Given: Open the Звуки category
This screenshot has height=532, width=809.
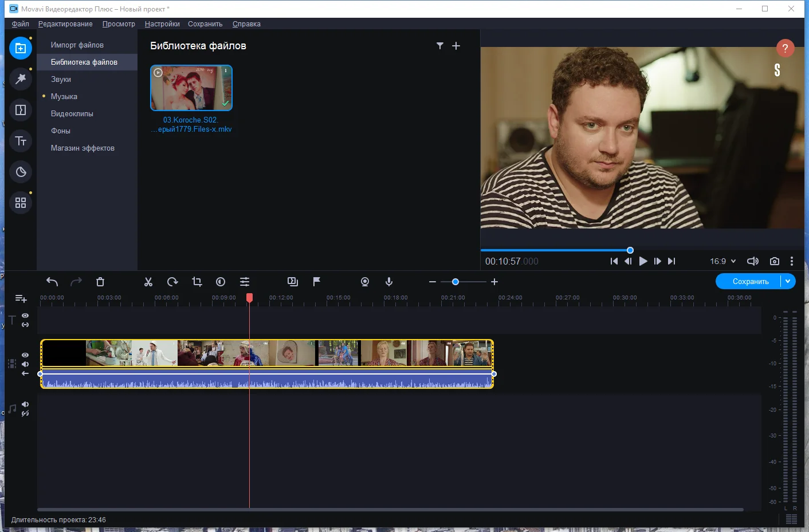Looking at the screenshot, I should (x=87, y=79).
